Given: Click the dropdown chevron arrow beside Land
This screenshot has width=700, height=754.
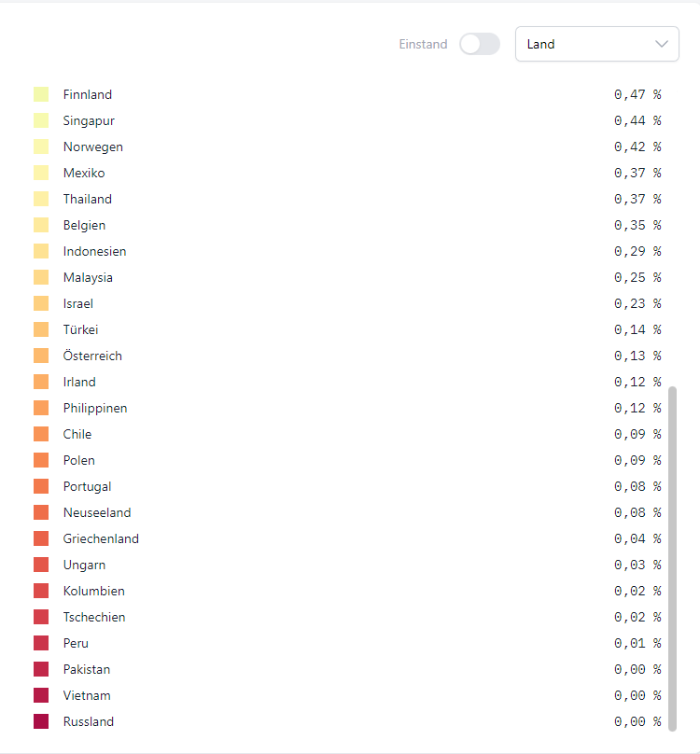Looking at the screenshot, I should click(662, 44).
